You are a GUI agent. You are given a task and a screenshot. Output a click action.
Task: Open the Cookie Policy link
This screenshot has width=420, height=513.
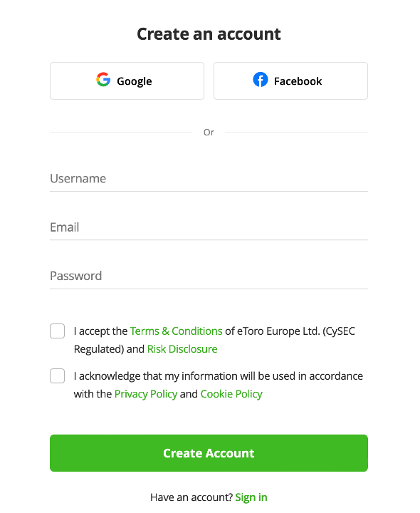click(x=231, y=394)
